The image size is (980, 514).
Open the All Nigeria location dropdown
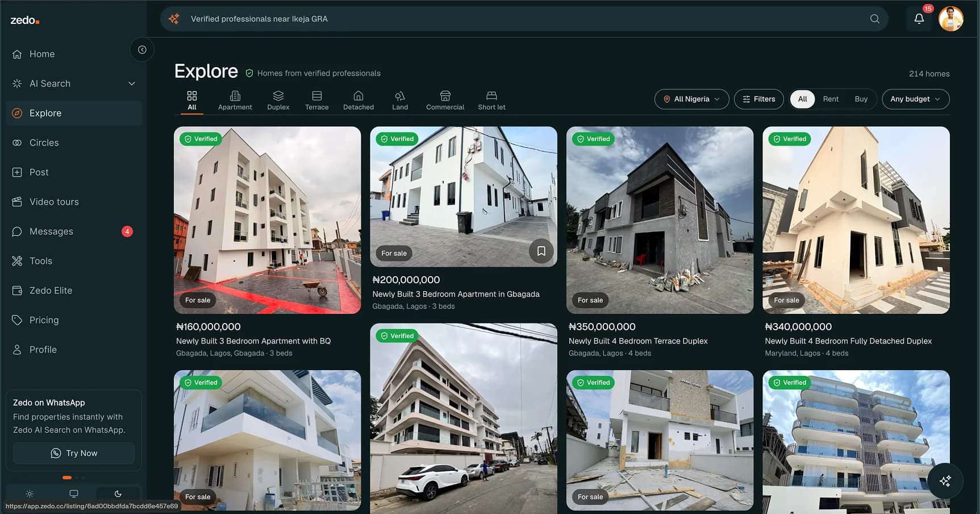691,99
